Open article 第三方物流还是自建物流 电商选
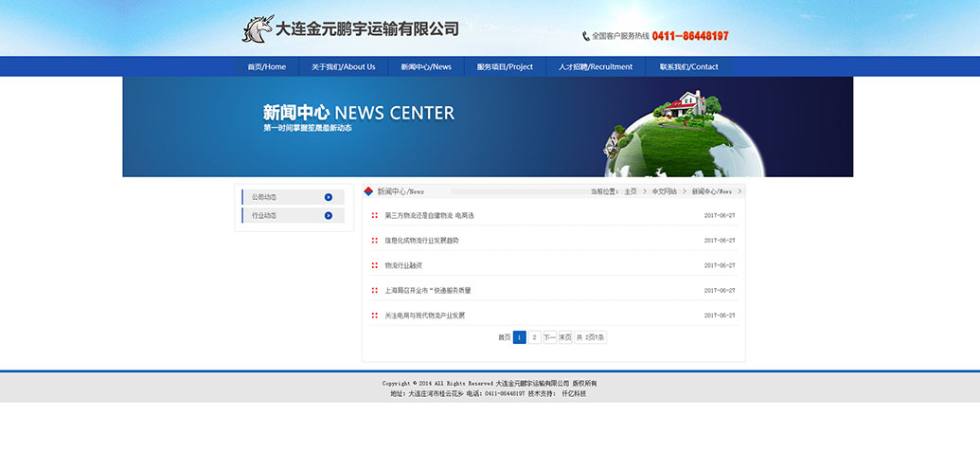 click(429, 215)
